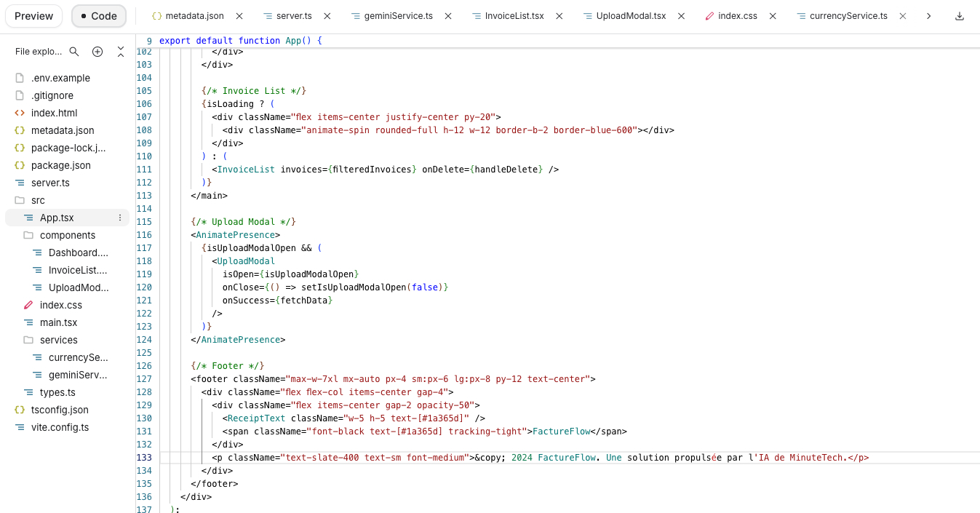Open vite.config.ts from the file tree
Viewport: 980px width, 513px height.
click(x=60, y=427)
